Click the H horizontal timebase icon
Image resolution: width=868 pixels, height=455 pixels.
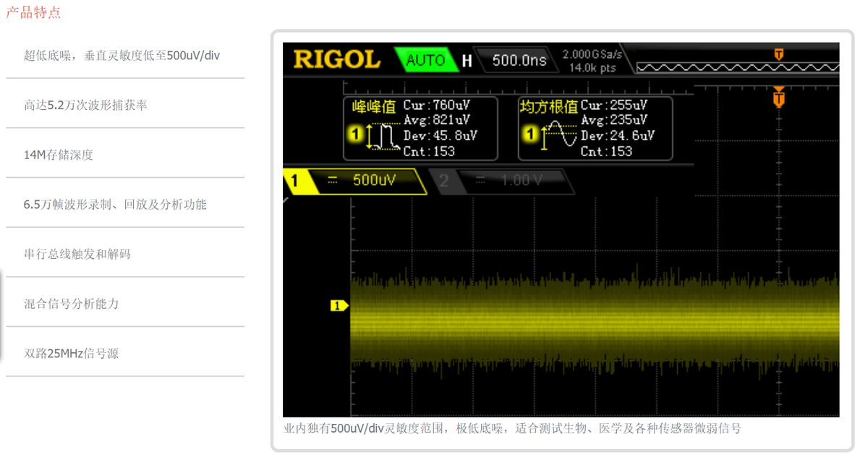(467, 61)
